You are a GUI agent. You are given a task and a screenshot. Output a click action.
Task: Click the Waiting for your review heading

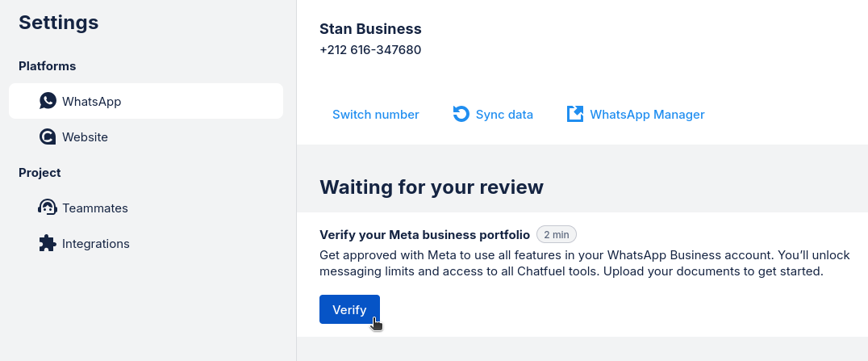[x=432, y=187]
